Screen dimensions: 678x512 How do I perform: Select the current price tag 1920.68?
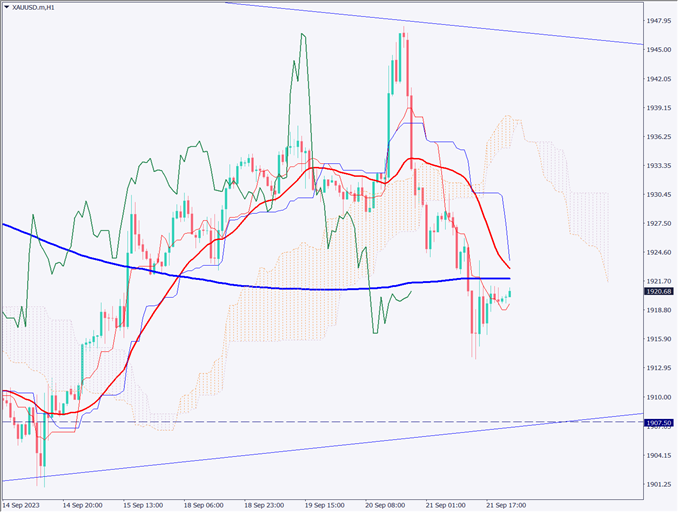(658, 292)
